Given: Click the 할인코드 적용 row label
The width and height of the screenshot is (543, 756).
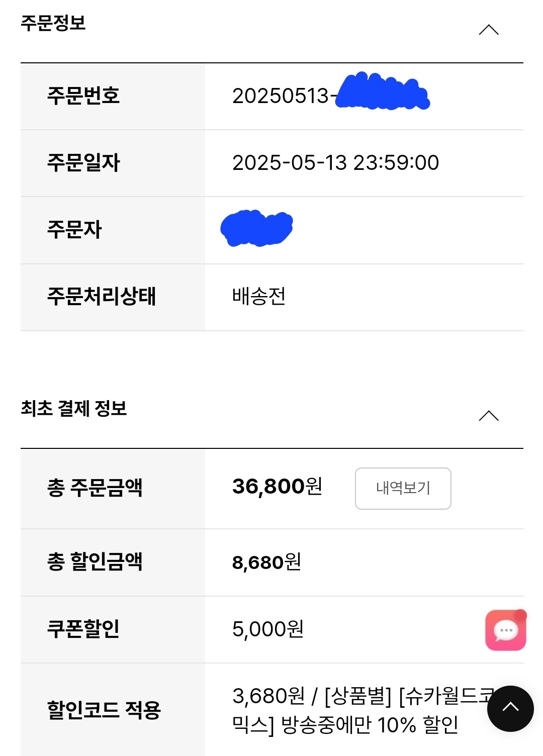Looking at the screenshot, I should click(104, 710).
